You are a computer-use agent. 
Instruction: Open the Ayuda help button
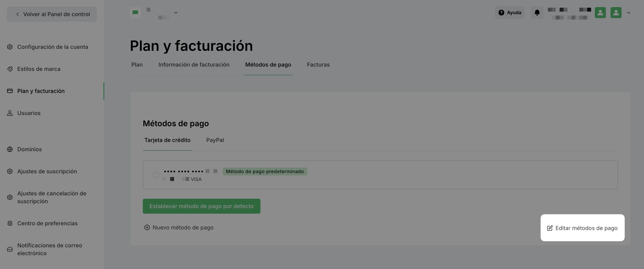[510, 13]
